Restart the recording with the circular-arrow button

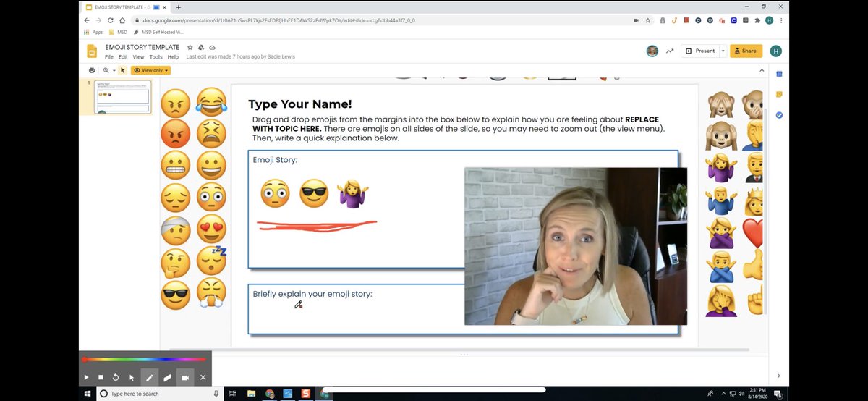tap(116, 377)
